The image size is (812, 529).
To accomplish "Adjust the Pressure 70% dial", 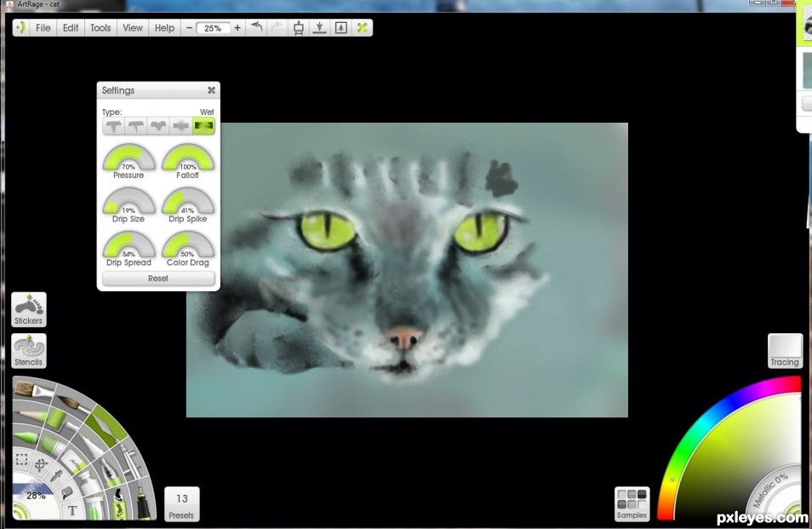I will click(129, 158).
